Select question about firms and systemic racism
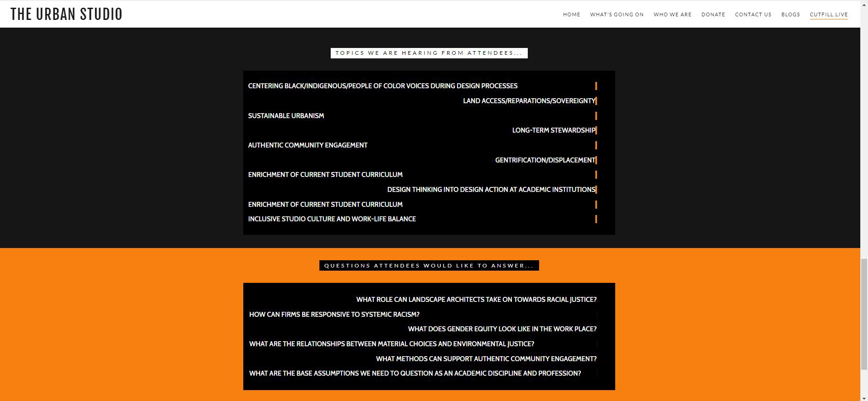868x401 pixels. point(334,315)
